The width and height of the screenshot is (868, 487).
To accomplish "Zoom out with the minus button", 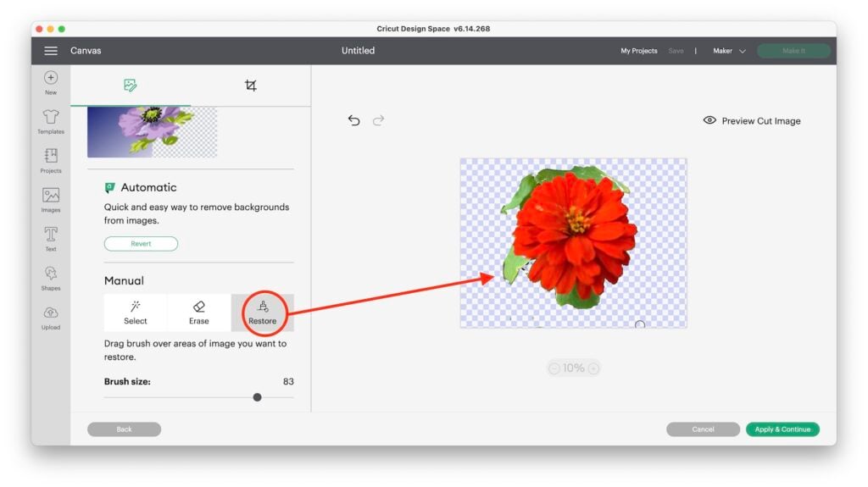I will tap(554, 368).
